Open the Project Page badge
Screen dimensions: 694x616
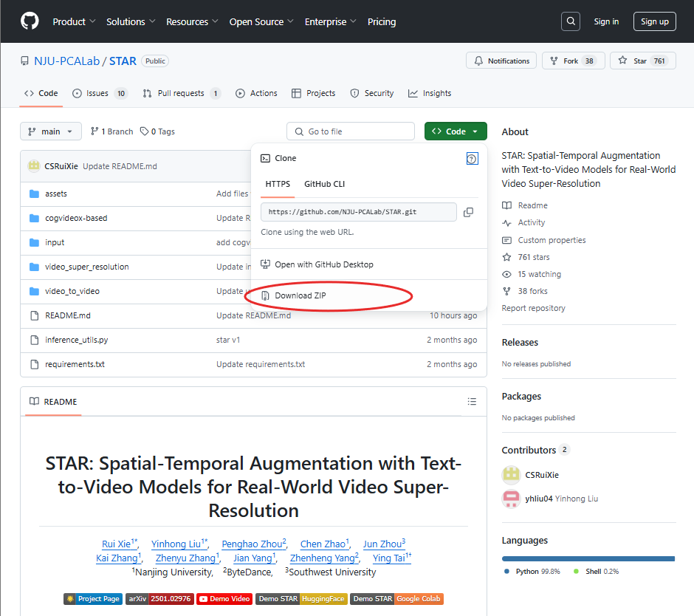[92, 599]
